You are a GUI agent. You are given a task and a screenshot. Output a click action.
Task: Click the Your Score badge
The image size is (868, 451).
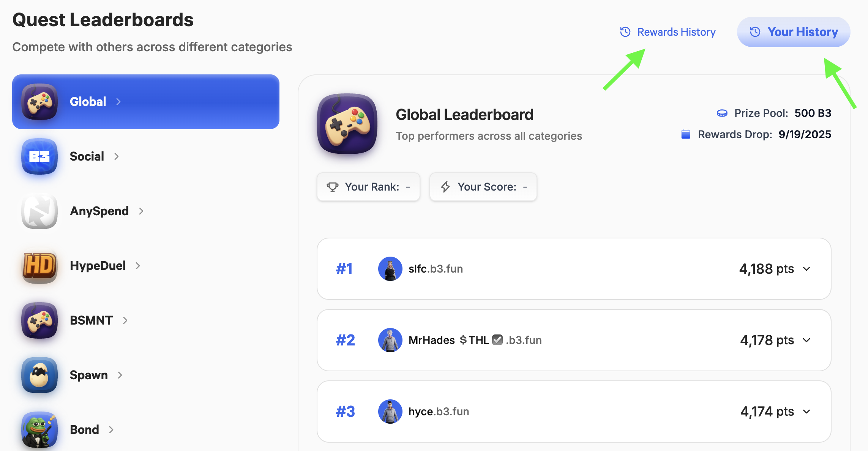click(x=483, y=187)
